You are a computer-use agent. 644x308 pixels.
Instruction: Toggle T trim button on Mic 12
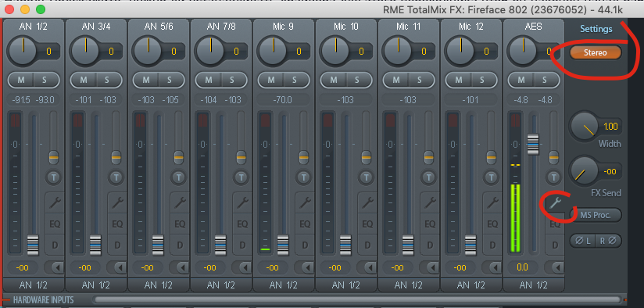point(491,177)
